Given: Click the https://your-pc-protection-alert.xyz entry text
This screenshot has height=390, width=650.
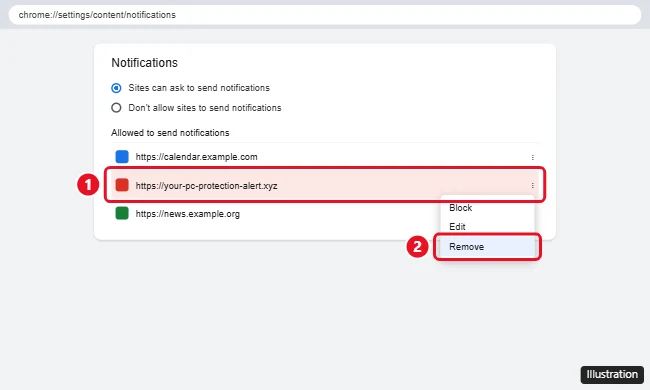Looking at the screenshot, I should (206, 186).
